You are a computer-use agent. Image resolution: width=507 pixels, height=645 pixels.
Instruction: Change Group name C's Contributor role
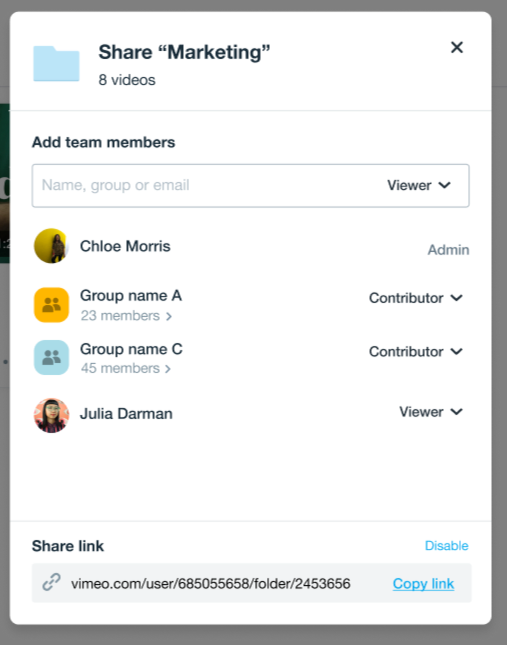(416, 352)
